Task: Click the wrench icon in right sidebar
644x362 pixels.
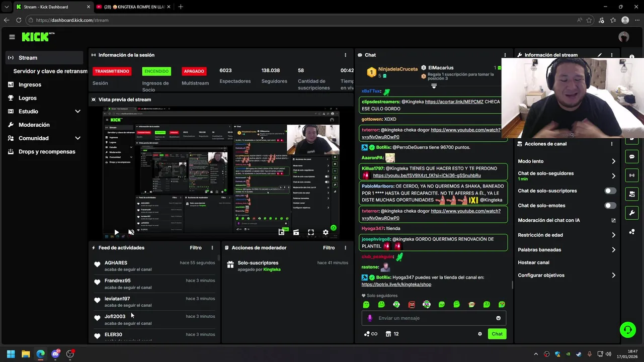Action: pyautogui.click(x=632, y=213)
